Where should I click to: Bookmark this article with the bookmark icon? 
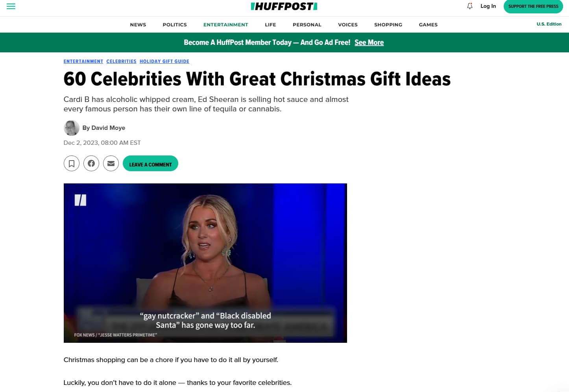coord(72,163)
